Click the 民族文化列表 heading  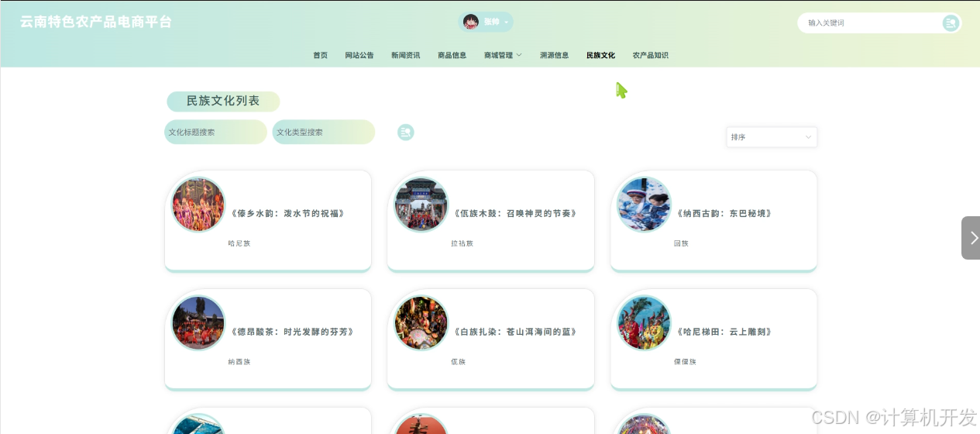click(223, 102)
